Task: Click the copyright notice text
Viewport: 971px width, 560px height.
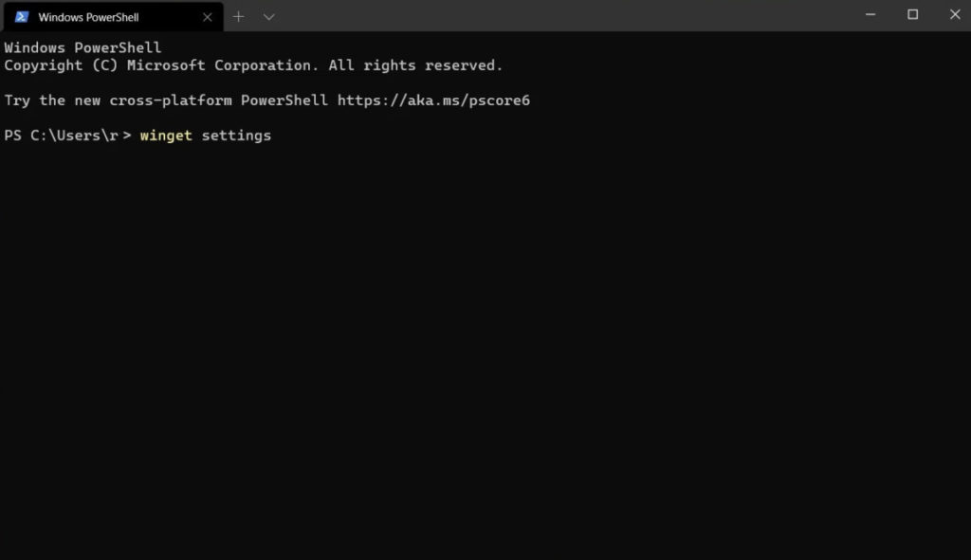Action: (253, 64)
